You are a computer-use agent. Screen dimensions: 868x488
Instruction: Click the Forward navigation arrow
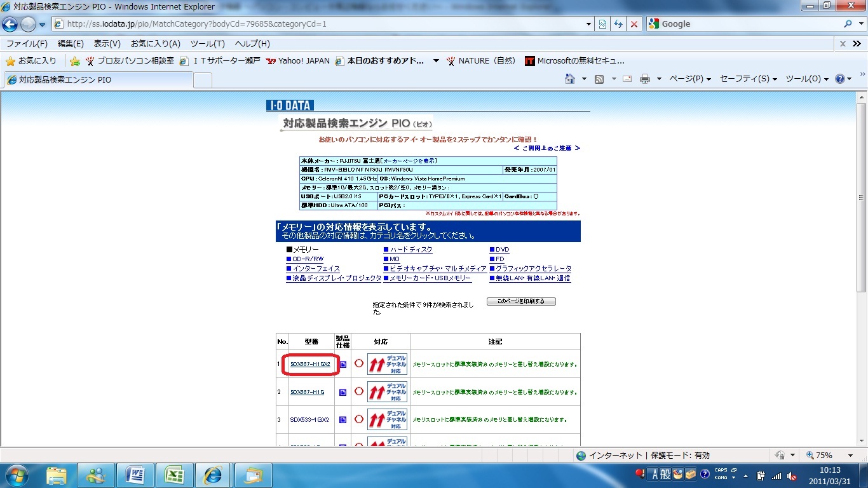(28, 24)
